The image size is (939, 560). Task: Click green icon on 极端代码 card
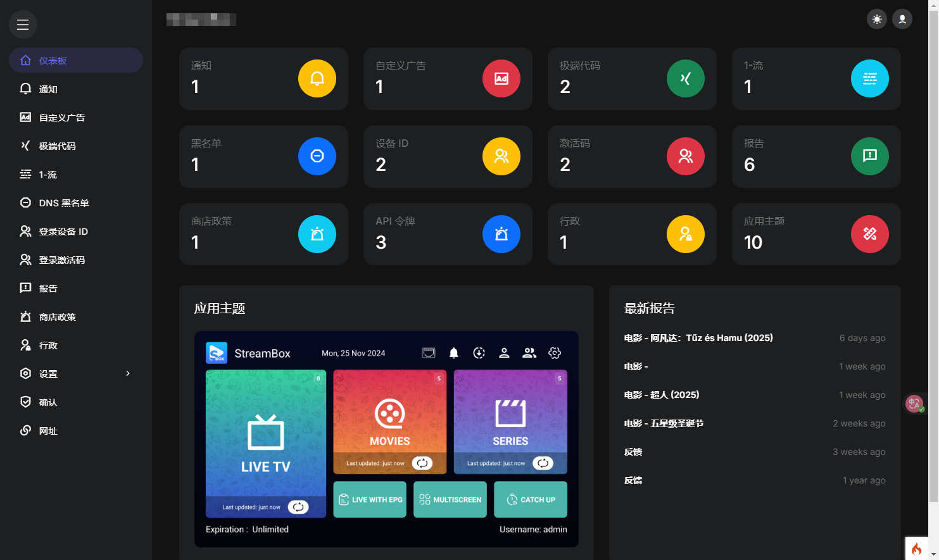686,78
